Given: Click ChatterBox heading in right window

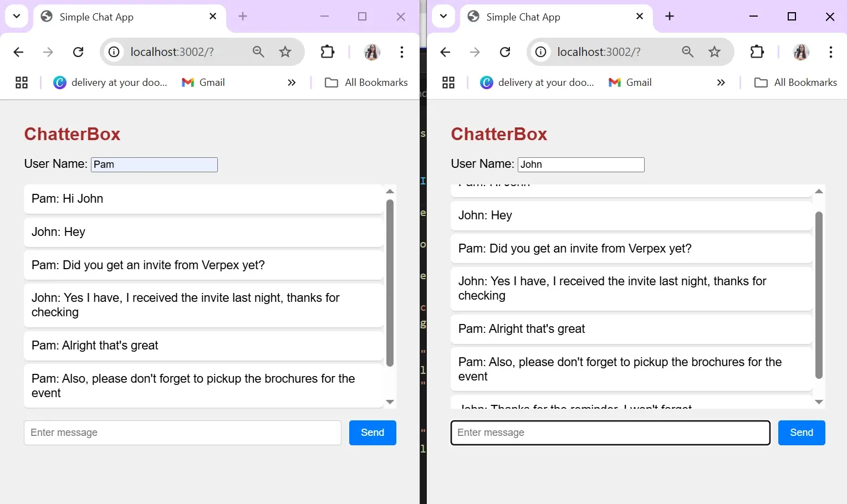Looking at the screenshot, I should pyautogui.click(x=499, y=134).
